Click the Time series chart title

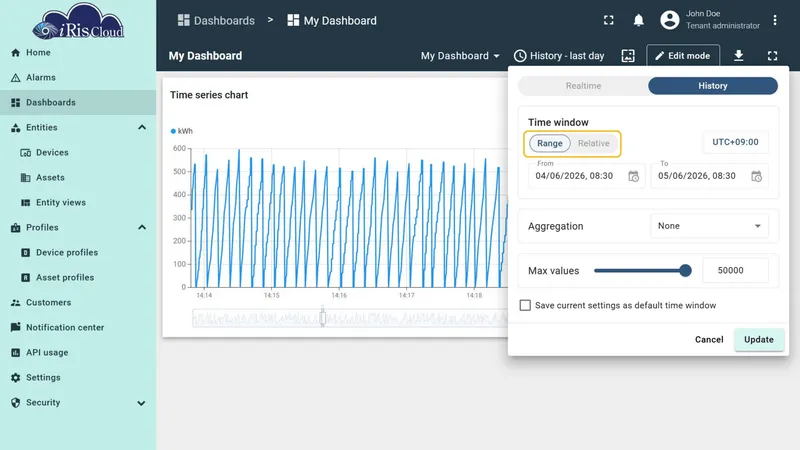pos(209,95)
